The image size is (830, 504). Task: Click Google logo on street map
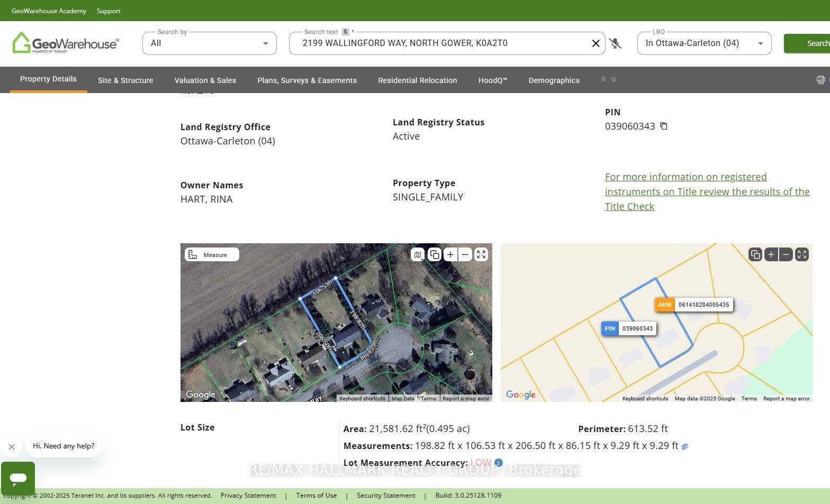[x=521, y=395]
